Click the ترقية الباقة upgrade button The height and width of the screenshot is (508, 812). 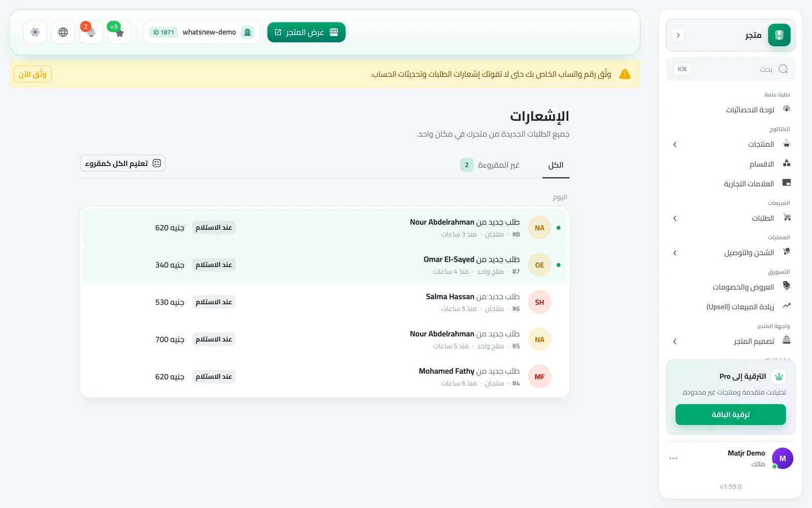point(731,415)
